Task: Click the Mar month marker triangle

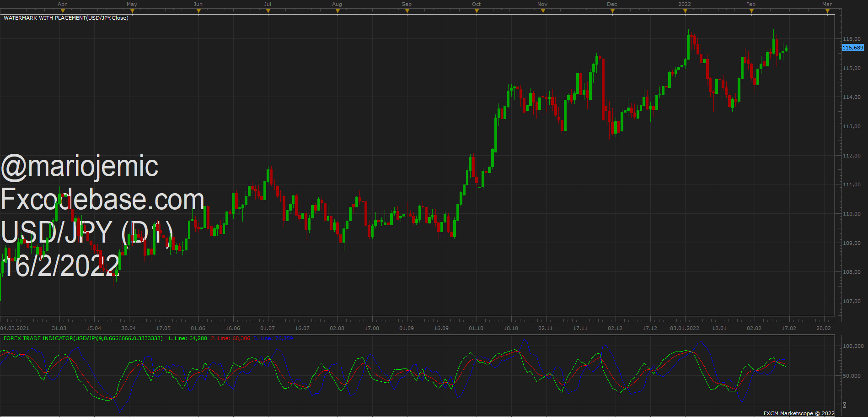Action: pos(827,11)
